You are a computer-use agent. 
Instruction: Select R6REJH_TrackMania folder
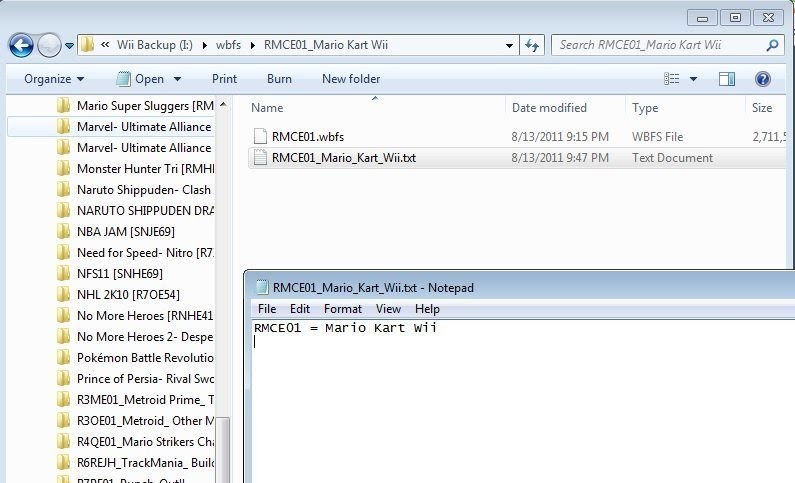click(146, 463)
